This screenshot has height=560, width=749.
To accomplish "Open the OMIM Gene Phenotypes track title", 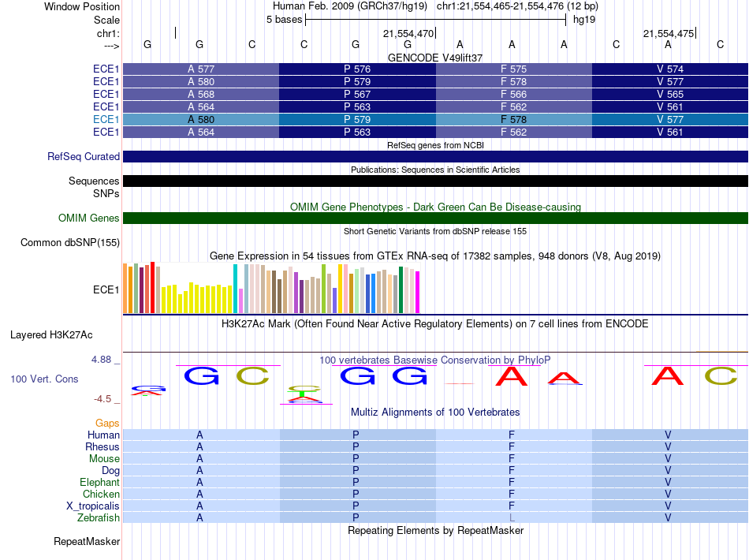I will [435, 207].
